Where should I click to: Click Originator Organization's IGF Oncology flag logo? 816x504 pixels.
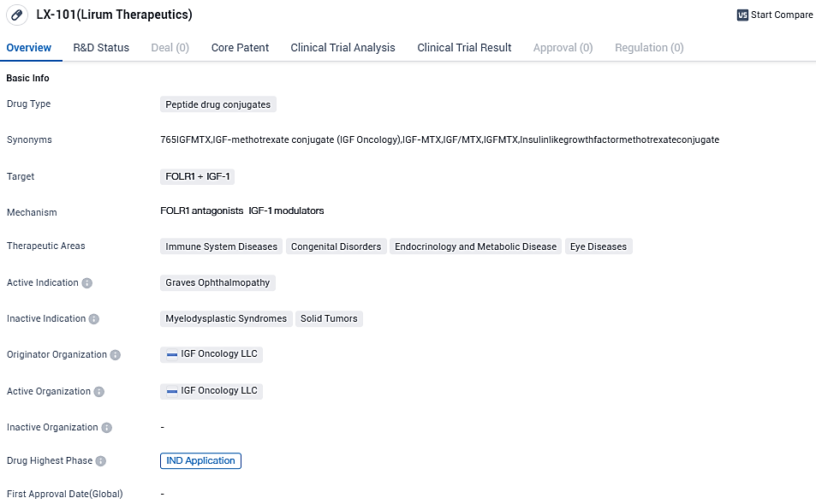coord(172,354)
